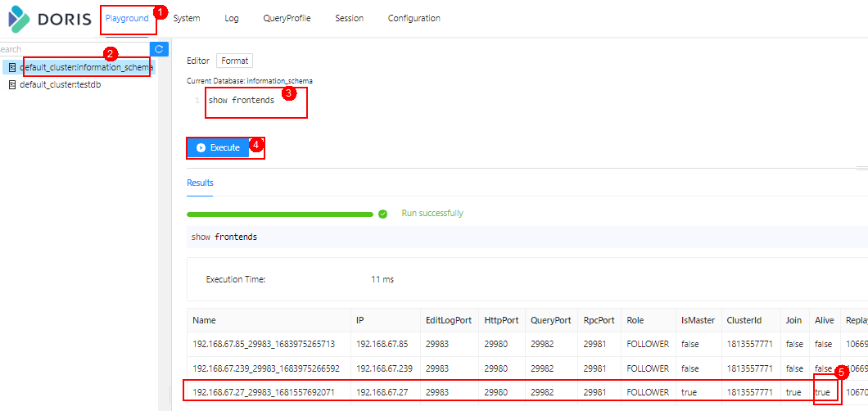Click the Alive column header
Image resolution: width=868 pixels, height=411 pixels.
[825, 320]
